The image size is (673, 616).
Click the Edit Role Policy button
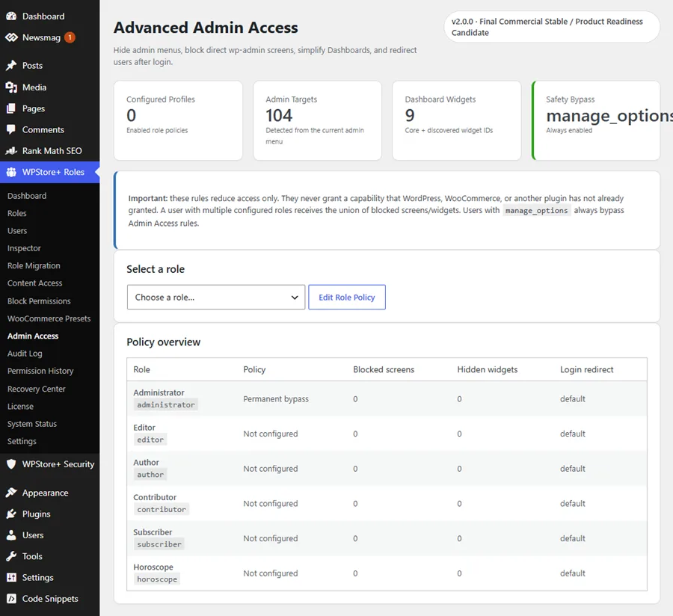(347, 297)
